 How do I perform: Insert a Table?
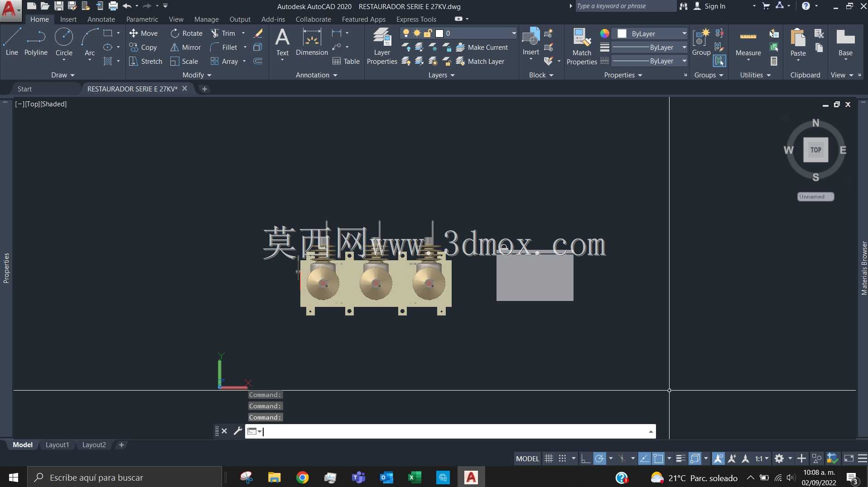point(346,61)
